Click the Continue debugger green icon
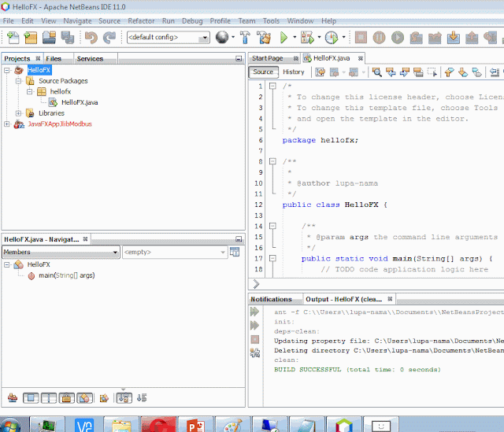 pyautogui.click(x=398, y=37)
